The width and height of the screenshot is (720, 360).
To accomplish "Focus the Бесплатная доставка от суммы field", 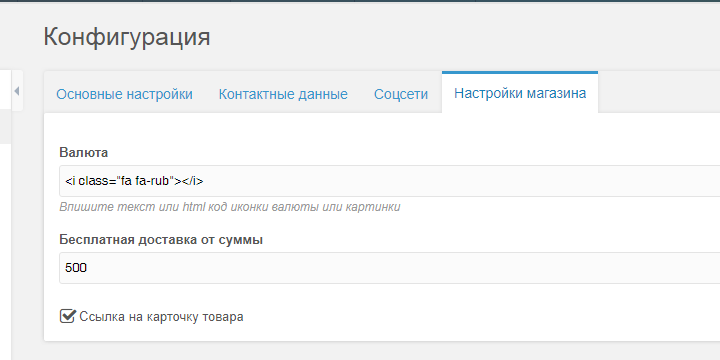I will [x=389, y=268].
